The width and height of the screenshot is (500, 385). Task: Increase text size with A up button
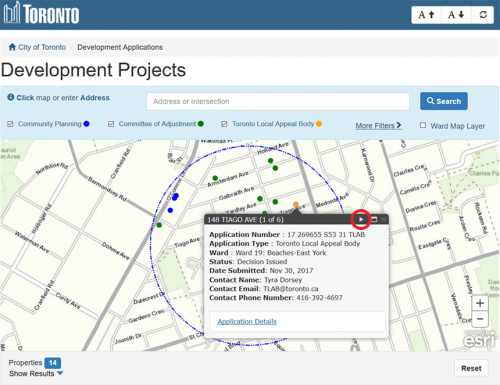(x=426, y=15)
